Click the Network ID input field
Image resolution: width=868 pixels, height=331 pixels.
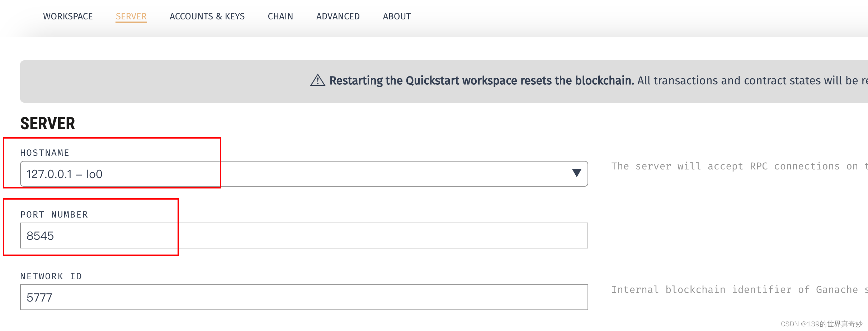point(304,297)
